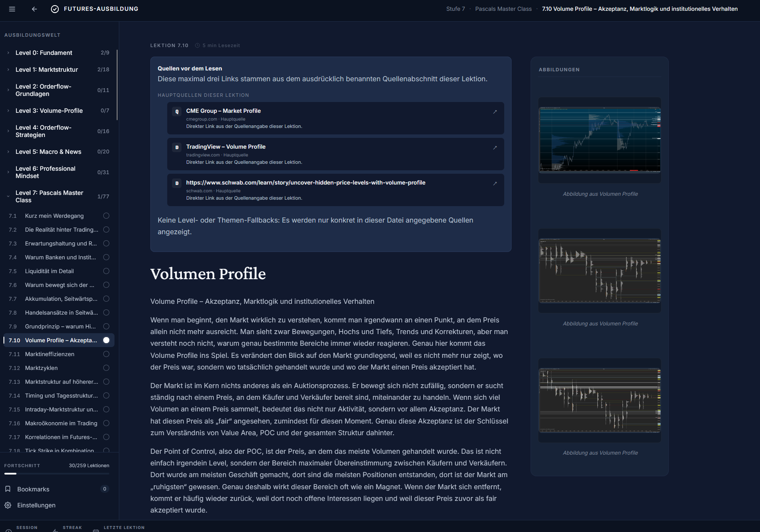Click the Fortschritt progress bar
Viewport: 760px width, 532px height.
coord(57,474)
